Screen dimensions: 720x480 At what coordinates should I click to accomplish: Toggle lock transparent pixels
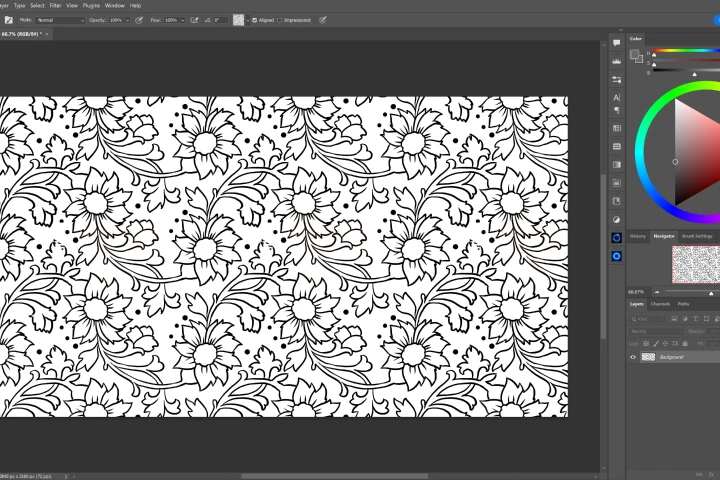[646, 344]
